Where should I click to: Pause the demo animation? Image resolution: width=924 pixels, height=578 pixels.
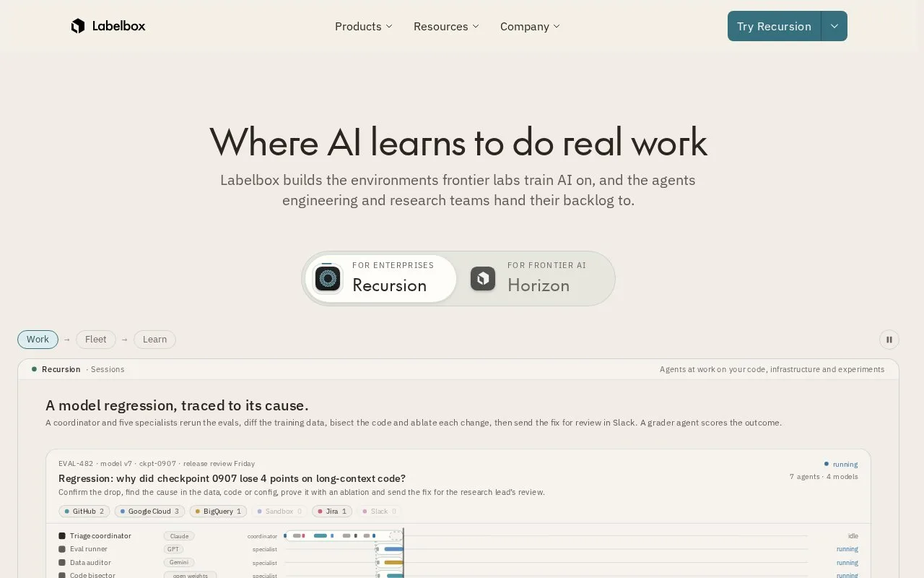[889, 340]
